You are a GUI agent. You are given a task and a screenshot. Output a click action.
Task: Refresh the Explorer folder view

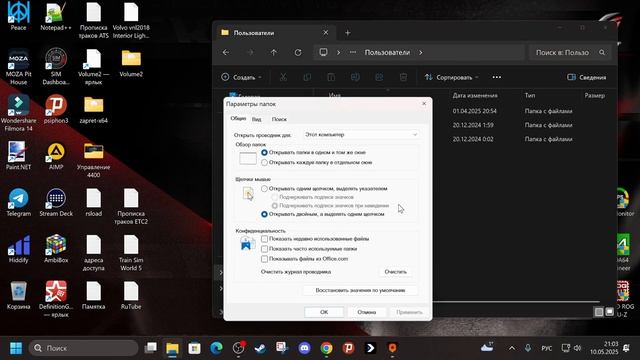298,52
